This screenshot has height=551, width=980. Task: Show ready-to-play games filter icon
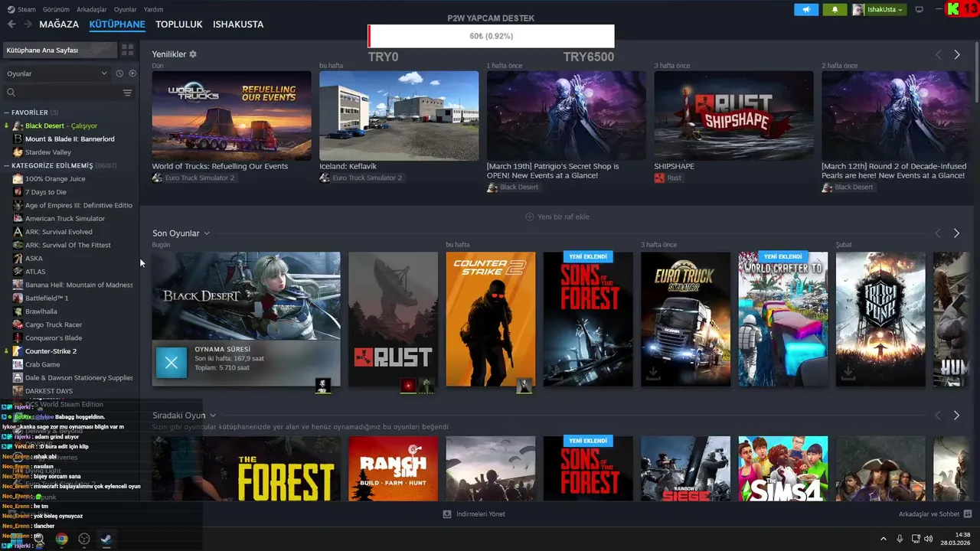pyautogui.click(x=132, y=73)
